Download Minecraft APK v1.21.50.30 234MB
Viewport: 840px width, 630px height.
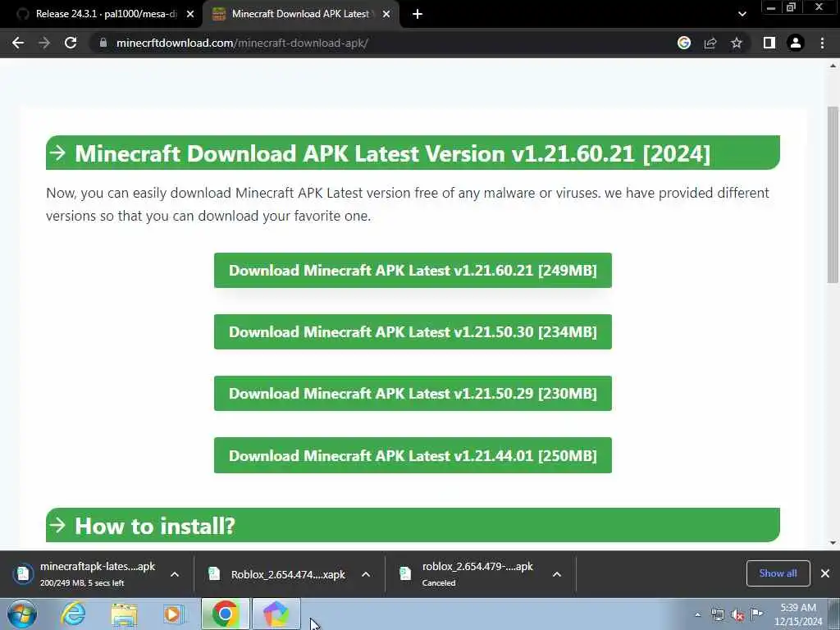point(413,332)
